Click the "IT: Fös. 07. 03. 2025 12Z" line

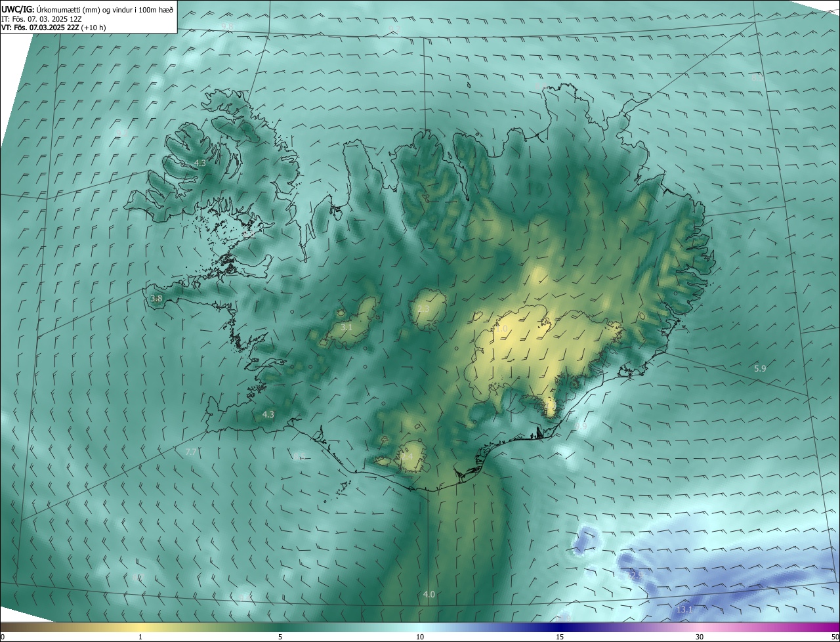click(42, 18)
